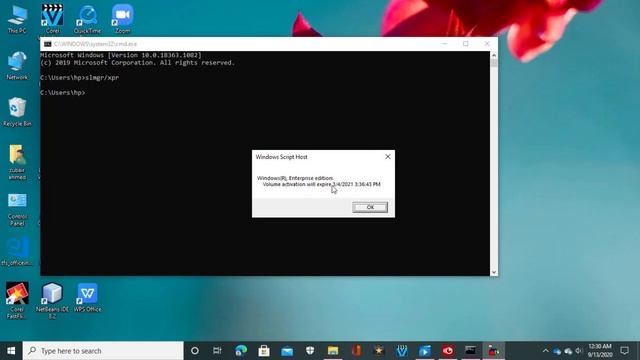Open Microsoft Store from taskbar
Image resolution: width=640 pixels, height=360 pixels.
[264, 351]
